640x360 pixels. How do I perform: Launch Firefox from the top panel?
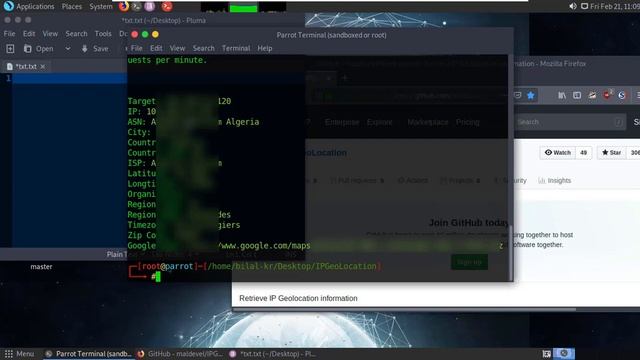124,6
